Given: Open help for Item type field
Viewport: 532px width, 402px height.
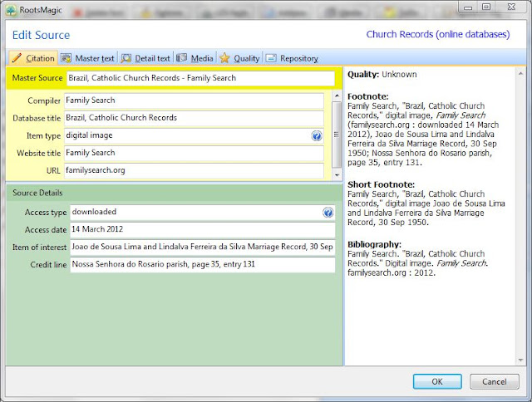Looking at the screenshot, I should point(317,136).
